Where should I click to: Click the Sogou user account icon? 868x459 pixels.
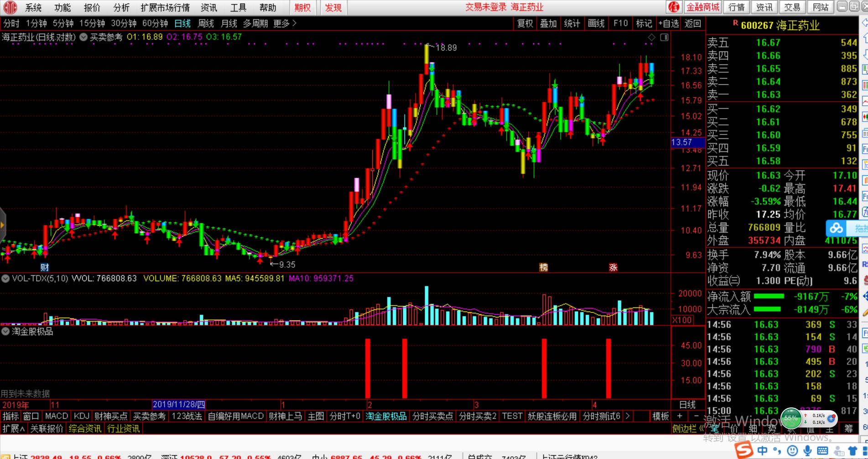(x=838, y=451)
